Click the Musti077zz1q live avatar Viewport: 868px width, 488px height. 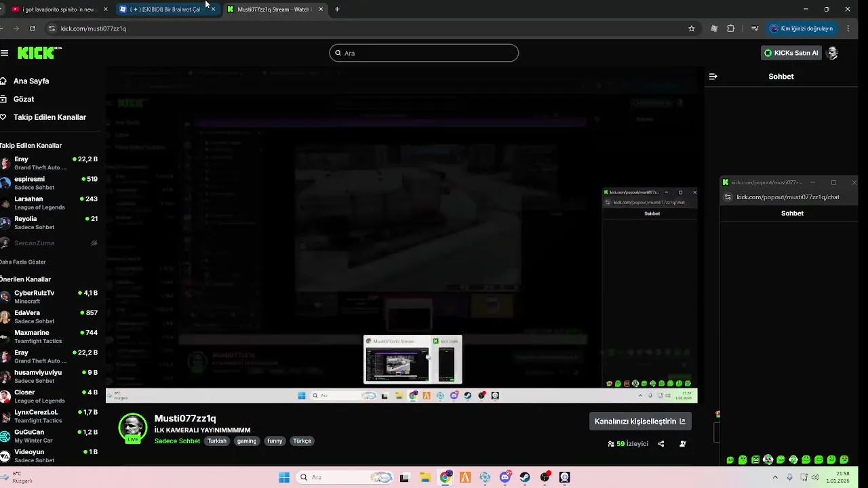[133, 428]
